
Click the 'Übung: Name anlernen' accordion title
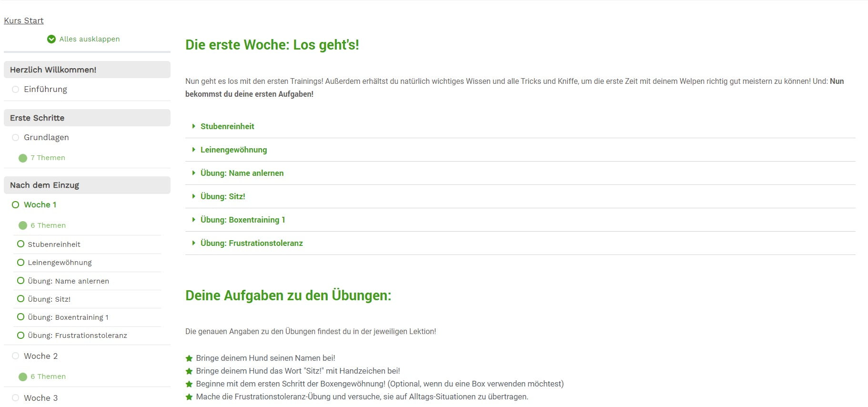point(242,173)
